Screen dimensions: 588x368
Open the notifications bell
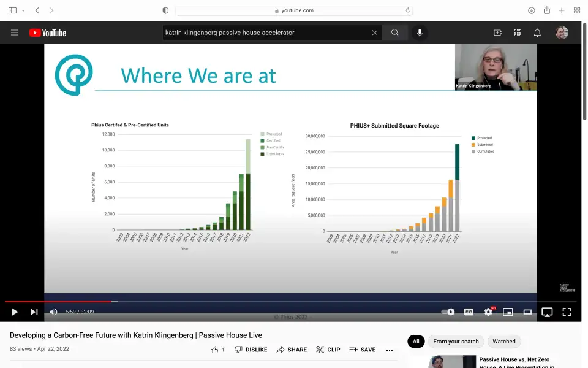click(x=537, y=33)
